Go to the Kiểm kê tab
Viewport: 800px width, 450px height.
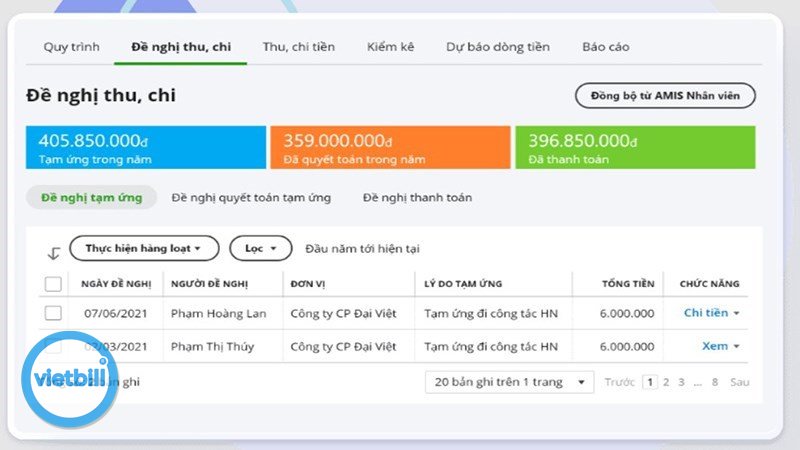390,47
